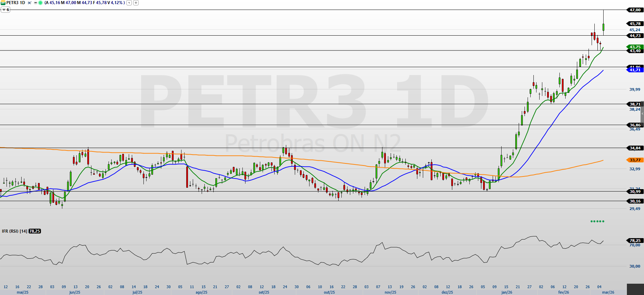644x295 pixels.
Task: Expand the indicator list dropdown labeled 6
Action: [5, 10]
